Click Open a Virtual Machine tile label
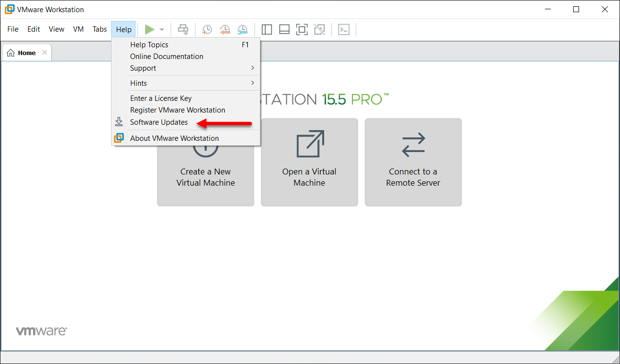 click(310, 177)
